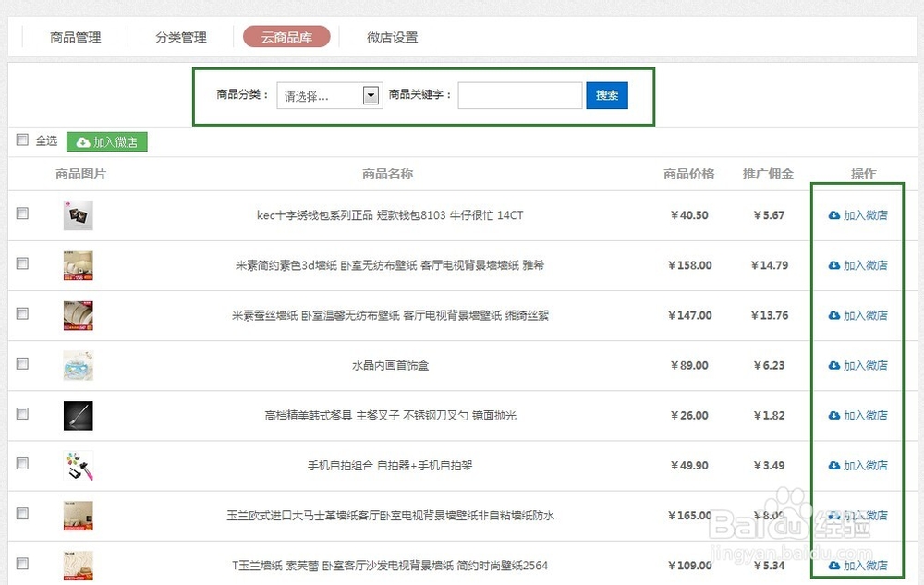
Task: Click the thumbnail image of 高档精美韩式餐具
Action: tap(79, 415)
